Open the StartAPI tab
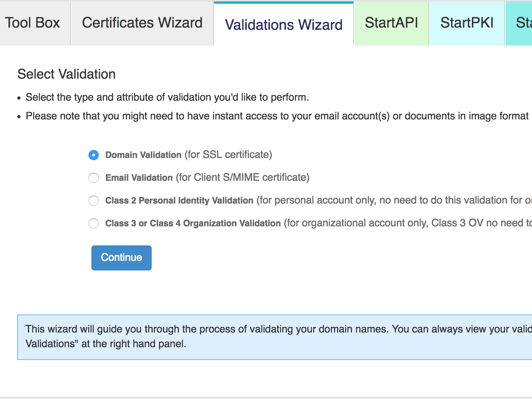532x399 pixels. [x=391, y=23]
